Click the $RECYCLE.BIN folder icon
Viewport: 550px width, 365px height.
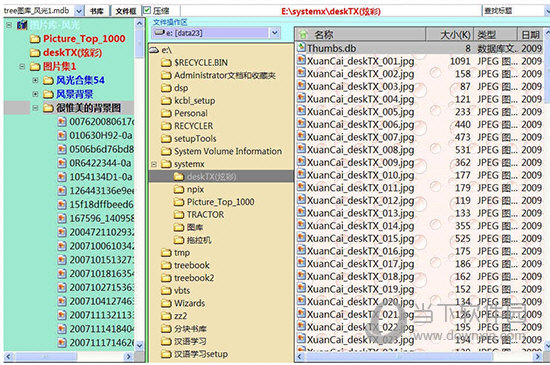166,63
